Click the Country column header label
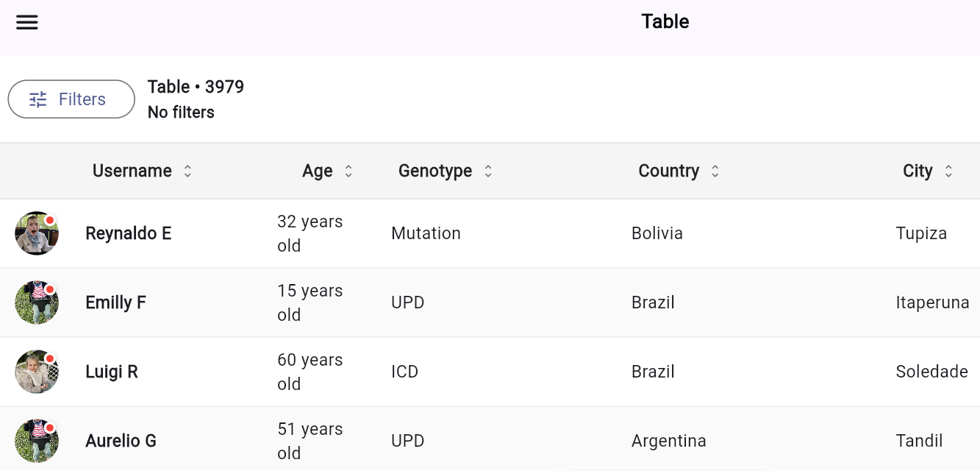980x471 pixels. [668, 171]
